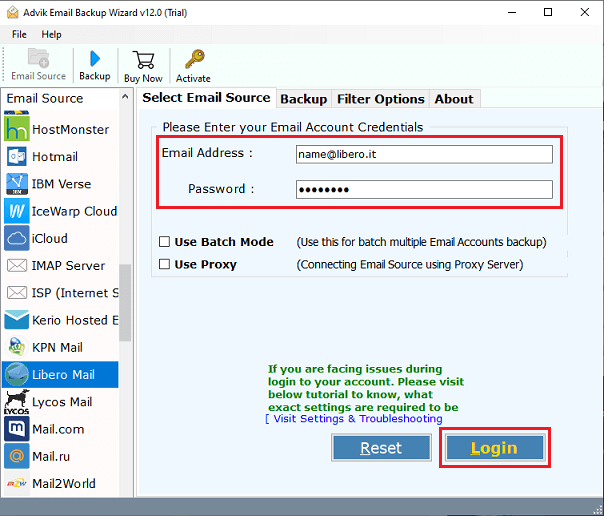Select the Lycos Mail dog icon

pyautogui.click(x=17, y=402)
